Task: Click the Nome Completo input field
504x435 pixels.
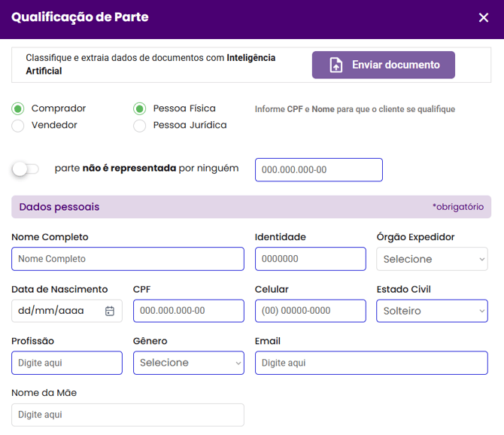Action: click(x=128, y=259)
